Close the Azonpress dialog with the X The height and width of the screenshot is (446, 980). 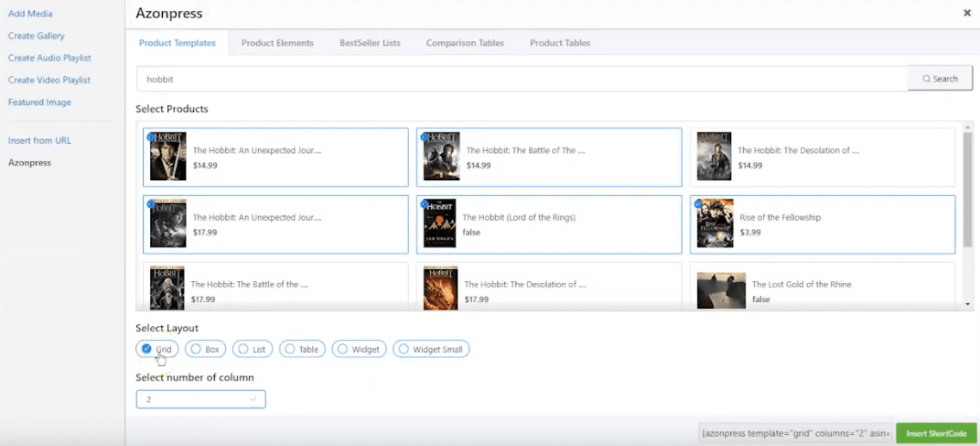point(967,13)
